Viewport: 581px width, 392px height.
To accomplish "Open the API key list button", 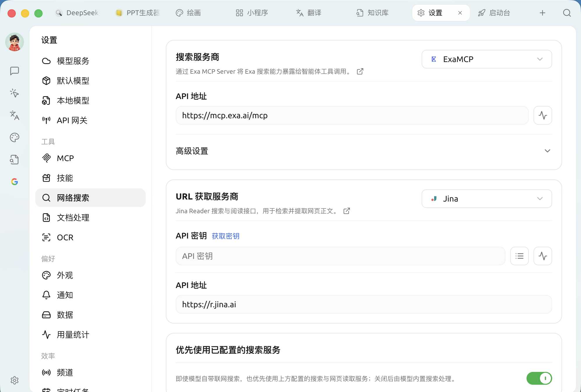I will 519,256.
